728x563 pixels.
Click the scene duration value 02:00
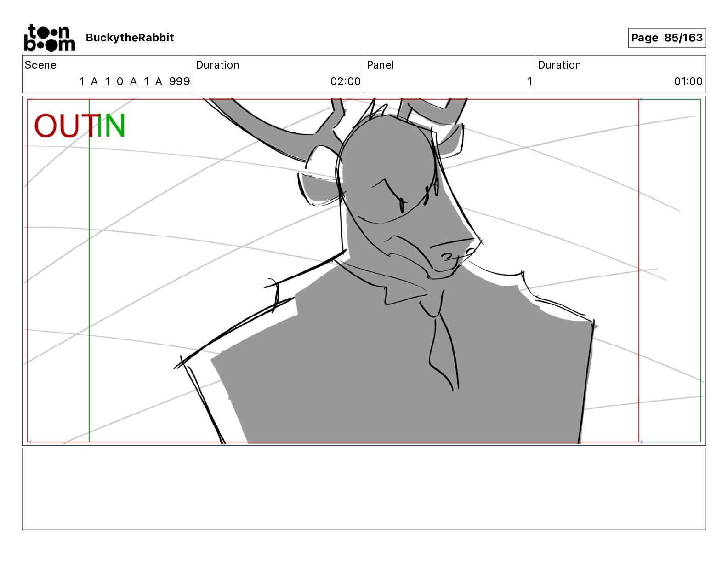[x=346, y=81]
